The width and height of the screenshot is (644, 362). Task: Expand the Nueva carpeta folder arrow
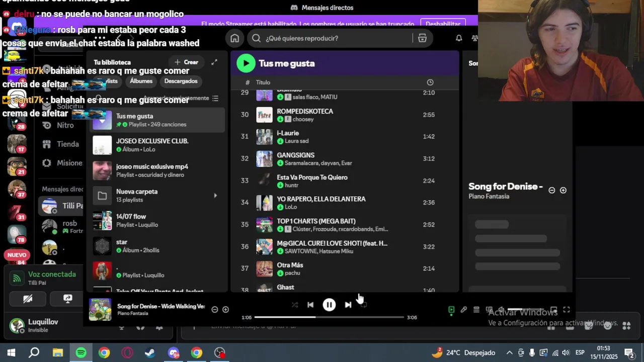(215, 196)
